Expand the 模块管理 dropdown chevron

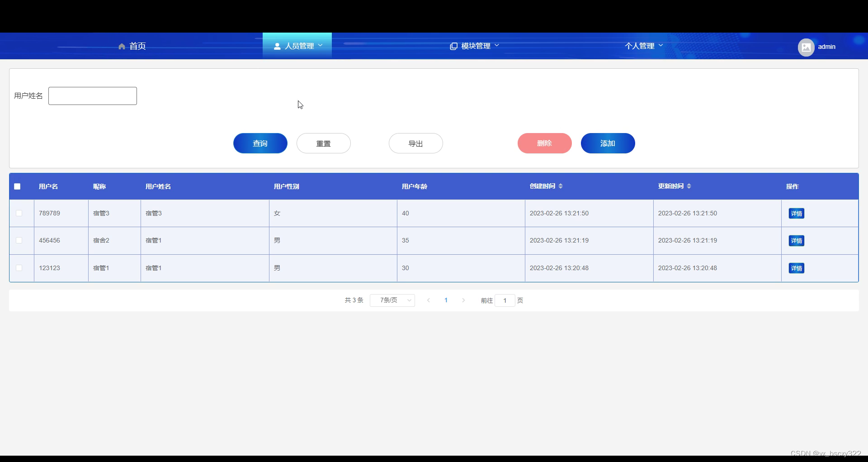(x=497, y=45)
